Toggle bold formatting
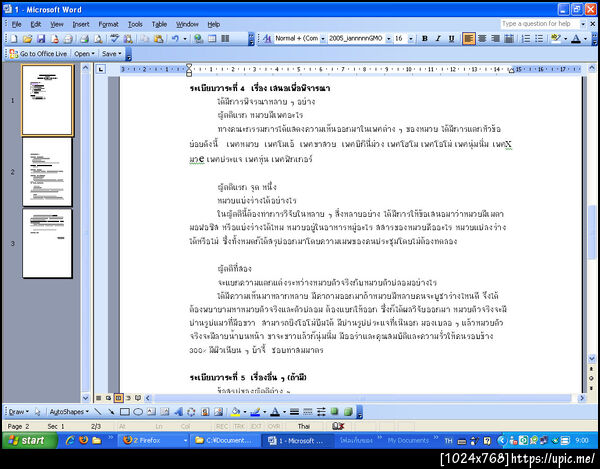 pyautogui.click(x=424, y=39)
